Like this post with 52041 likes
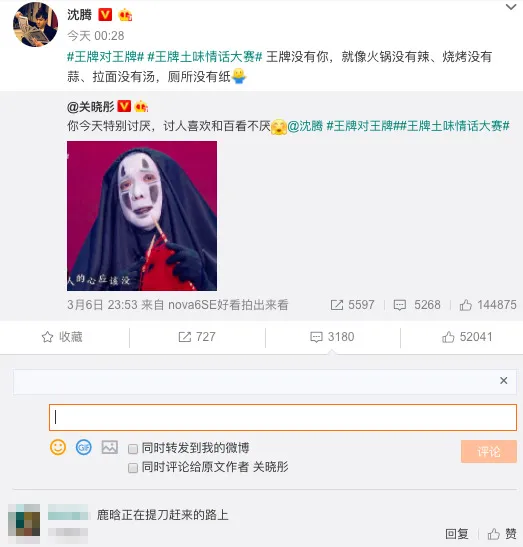This screenshot has width=523, height=547. [467, 337]
